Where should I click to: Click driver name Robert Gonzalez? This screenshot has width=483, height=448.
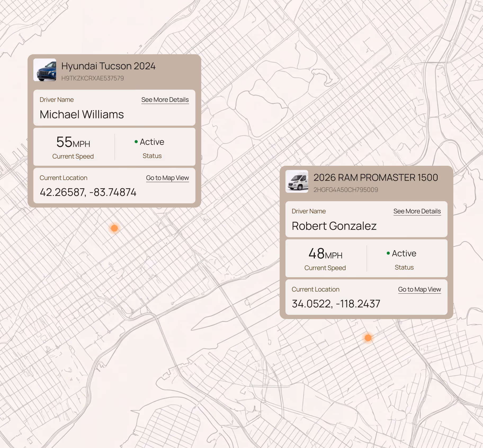[334, 226]
